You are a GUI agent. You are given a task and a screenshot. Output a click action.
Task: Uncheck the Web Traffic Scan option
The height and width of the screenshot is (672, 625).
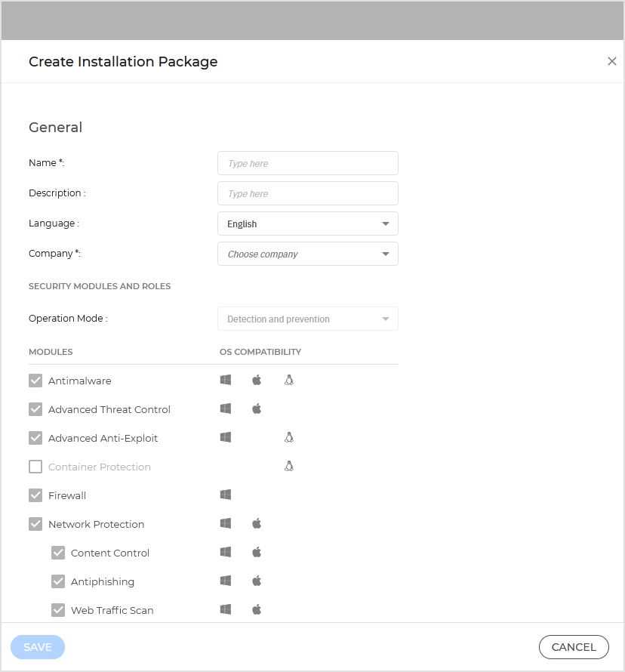tap(58, 609)
